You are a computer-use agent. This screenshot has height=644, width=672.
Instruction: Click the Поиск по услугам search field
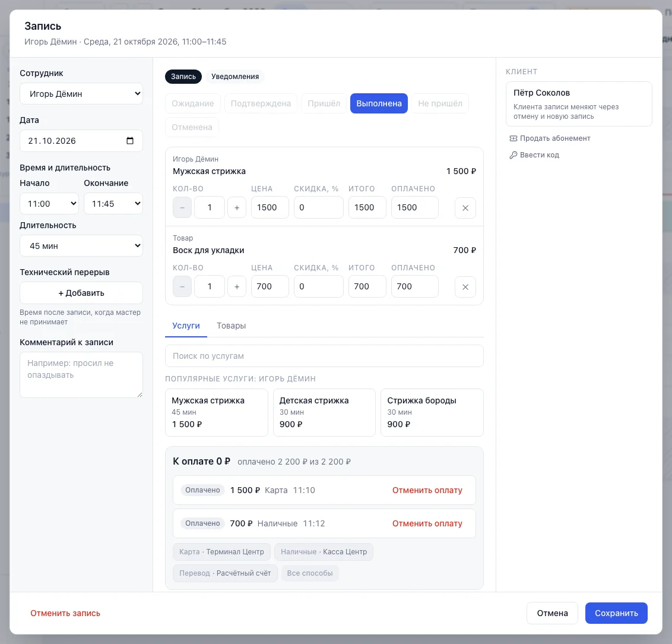324,356
